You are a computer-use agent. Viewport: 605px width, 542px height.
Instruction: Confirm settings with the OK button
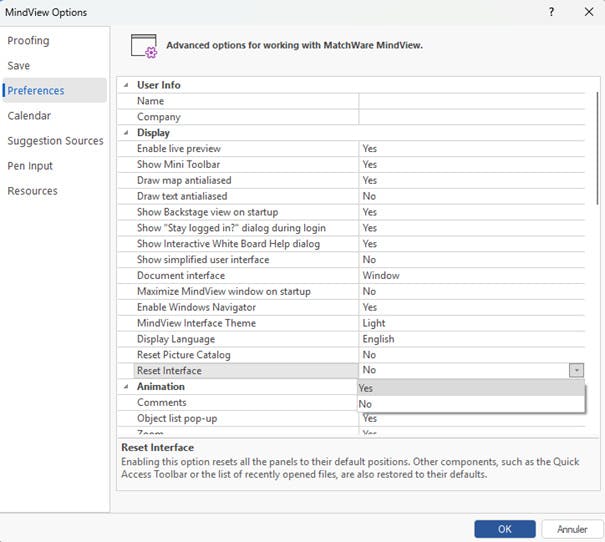click(x=505, y=528)
